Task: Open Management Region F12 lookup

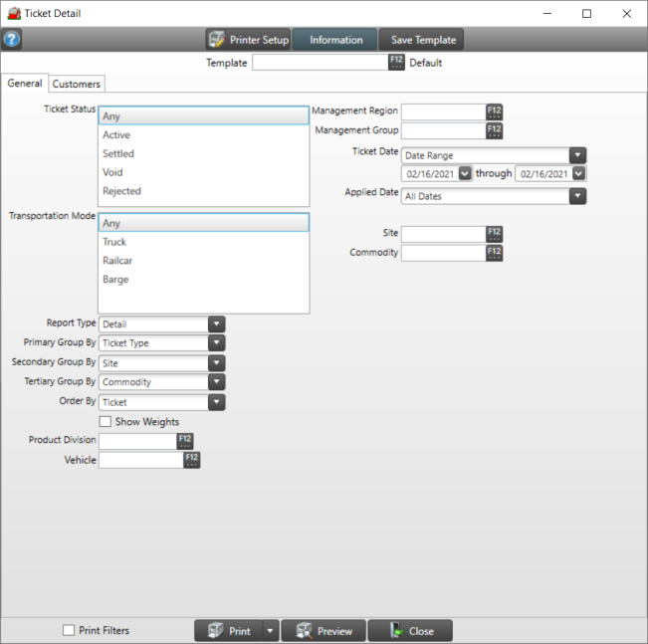Action: click(x=494, y=111)
